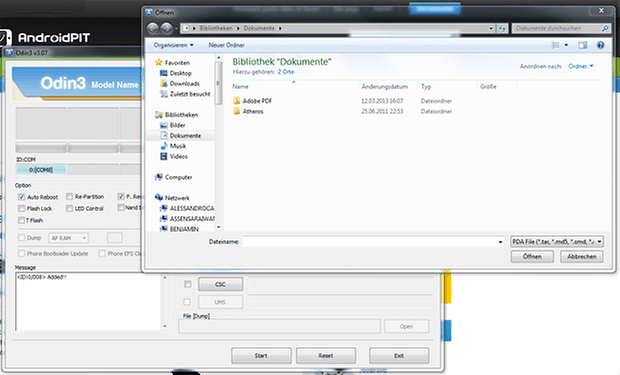620x375 pixels.
Task: Click the Message log scrollbar down arrow
Action: point(165,326)
